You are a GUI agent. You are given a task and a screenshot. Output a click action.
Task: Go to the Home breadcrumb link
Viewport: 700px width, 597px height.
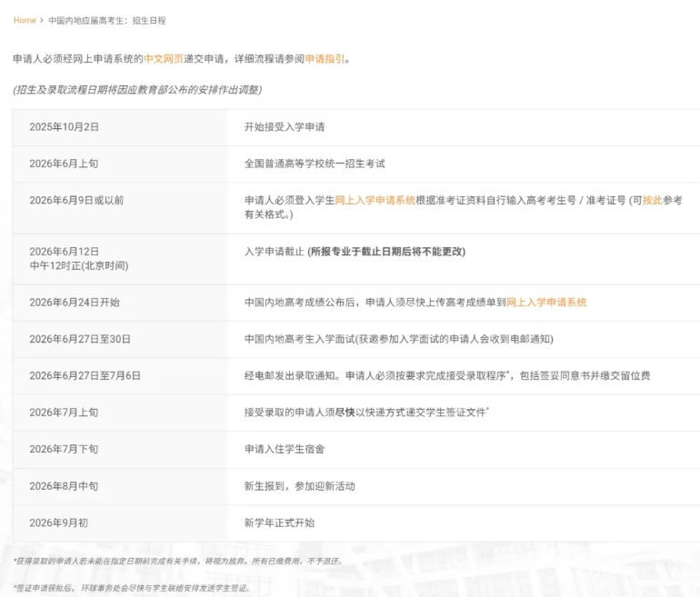point(25,21)
